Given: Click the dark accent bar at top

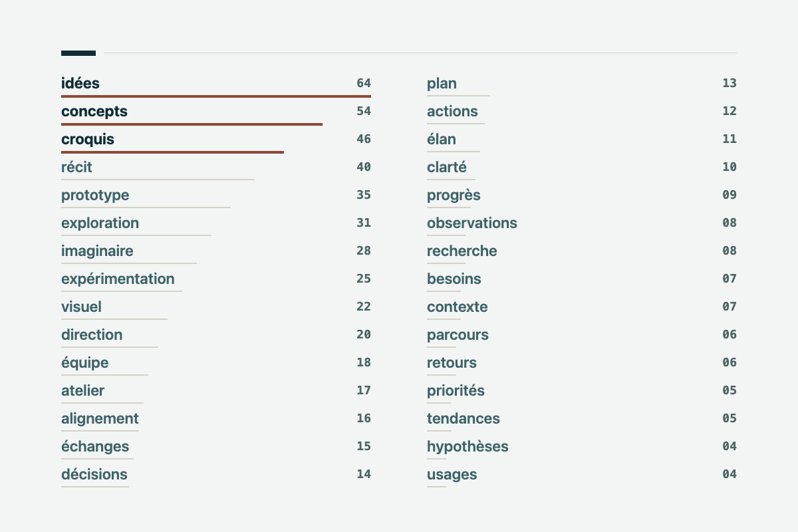Looking at the screenshot, I should 78,53.
